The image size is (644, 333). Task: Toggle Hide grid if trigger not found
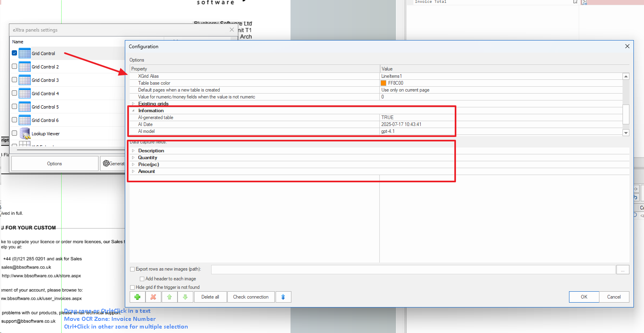133,287
